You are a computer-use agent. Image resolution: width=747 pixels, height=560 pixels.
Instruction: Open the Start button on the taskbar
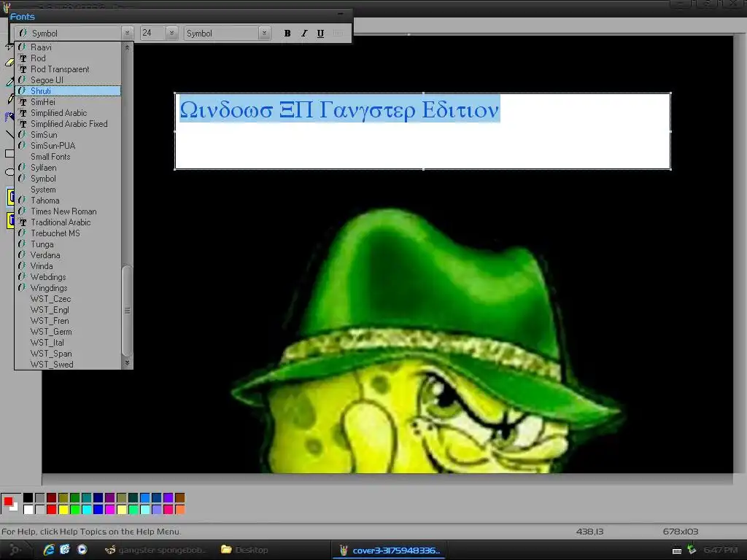point(15,550)
